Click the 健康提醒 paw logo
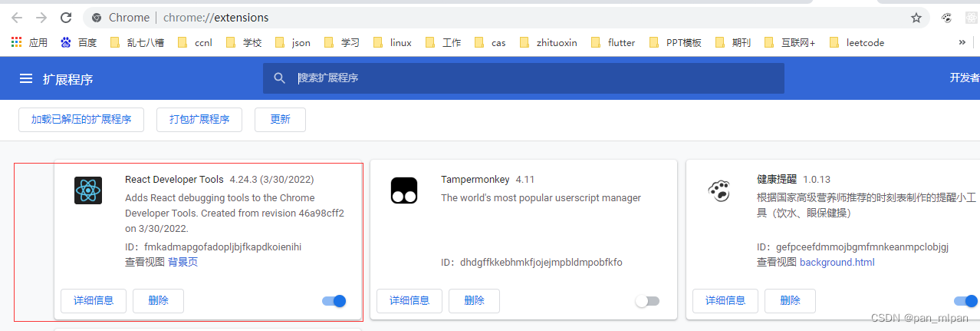The width and height of the screenshot is (980, 331). [x=719, y=190]
